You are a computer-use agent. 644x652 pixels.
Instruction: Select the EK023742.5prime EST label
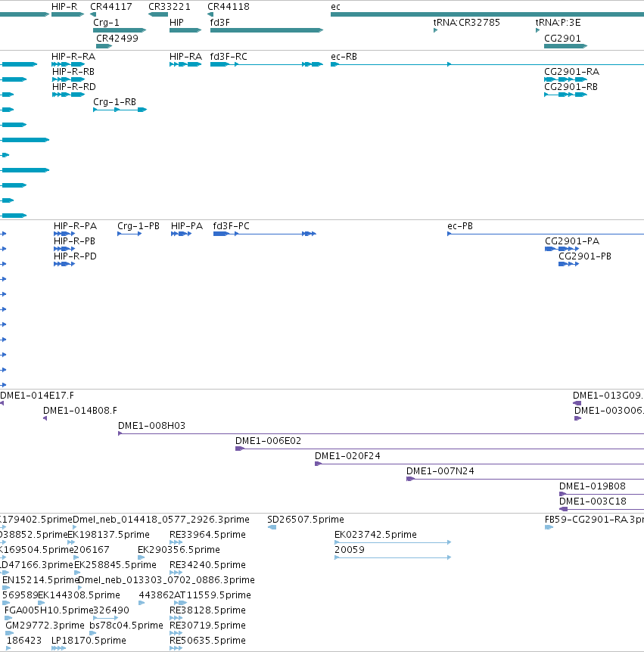pos(375,534)
